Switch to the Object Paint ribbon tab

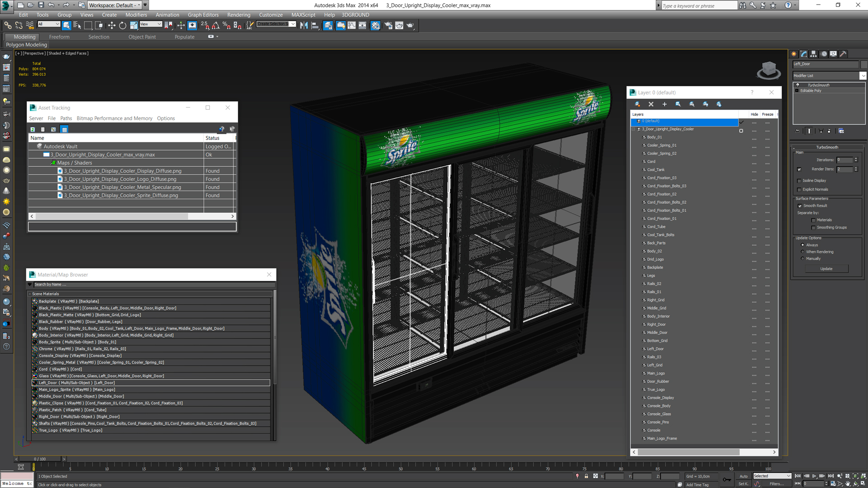pos(142,37)
